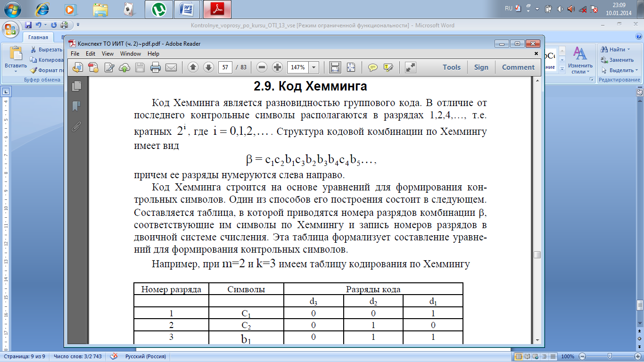The height and width of the screenshot is (362, 644).
Task: Open the Help menu in Adobe Reader
Action: click(153, 54)
